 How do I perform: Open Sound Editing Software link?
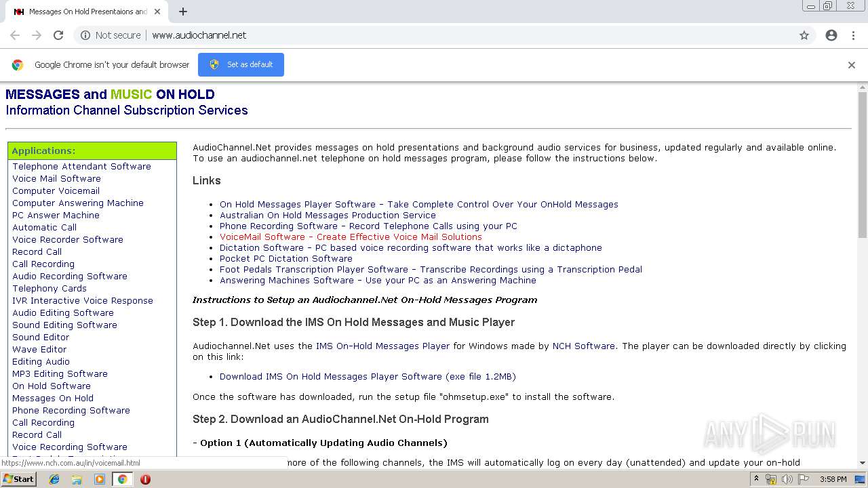tap(64, 325)
